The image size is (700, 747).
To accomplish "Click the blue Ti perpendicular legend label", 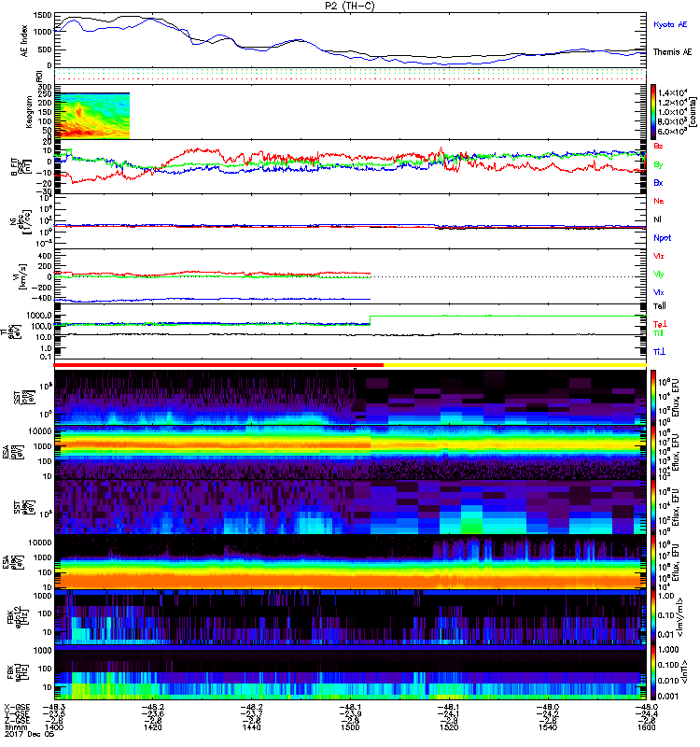I will [x=659, y=352].
